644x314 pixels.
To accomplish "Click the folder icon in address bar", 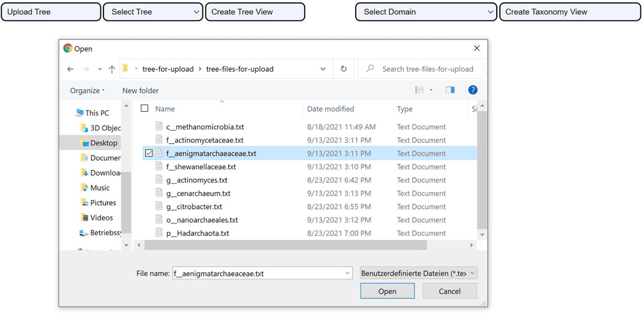I will [x=126, y=68].
